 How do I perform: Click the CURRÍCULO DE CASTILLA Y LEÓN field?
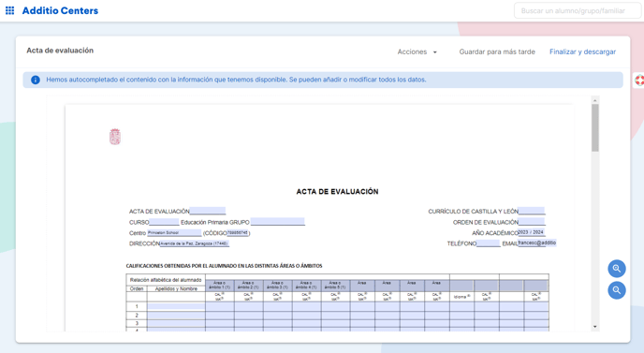pos(532,212)
